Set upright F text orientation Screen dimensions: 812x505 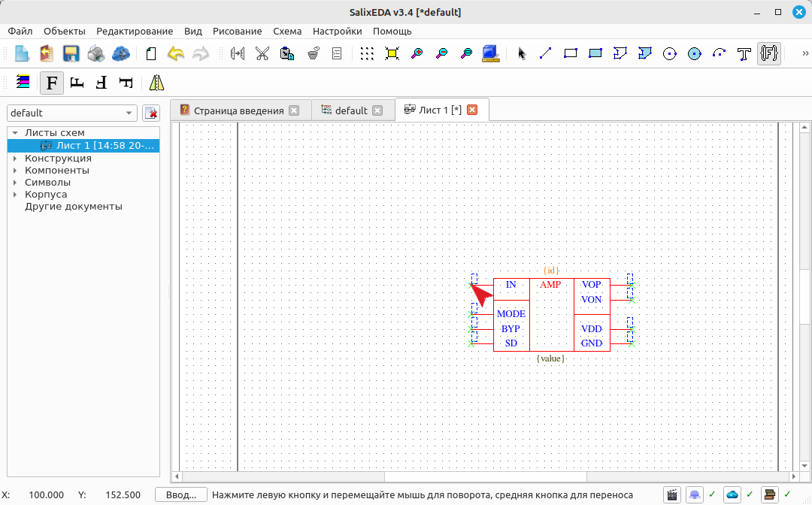[x=52, y=83]
